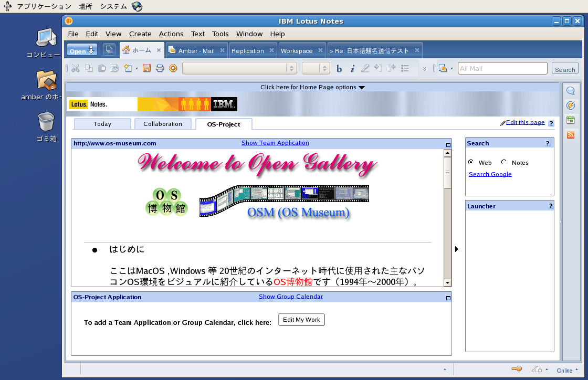Apply italic with the i icon
Screen dimensions: 588x380
coord(352,69)
